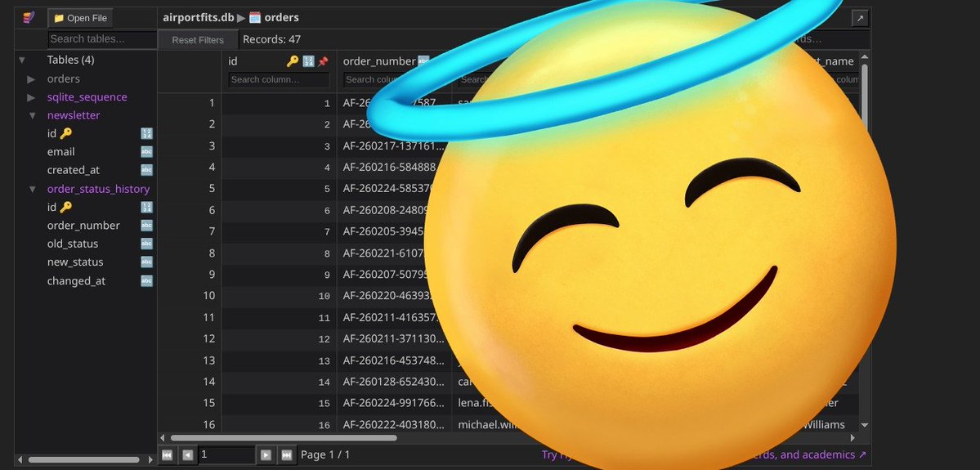
Task: Click the sidebar's right scroll arrow
Action: tap(150, 460)
